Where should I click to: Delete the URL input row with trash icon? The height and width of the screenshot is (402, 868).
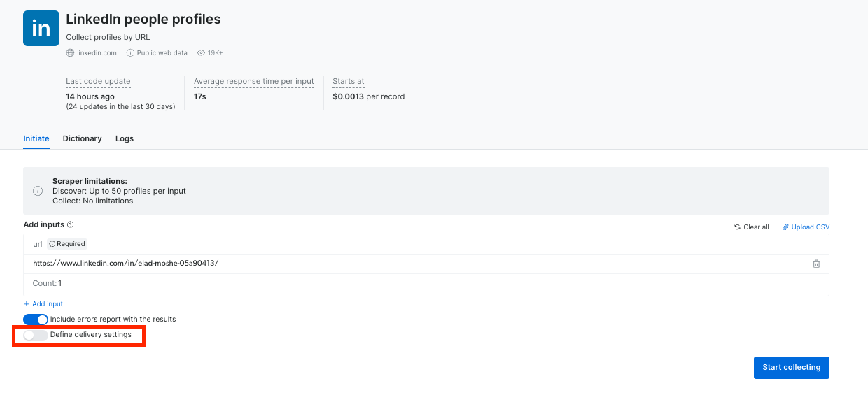tap(816, 264)
